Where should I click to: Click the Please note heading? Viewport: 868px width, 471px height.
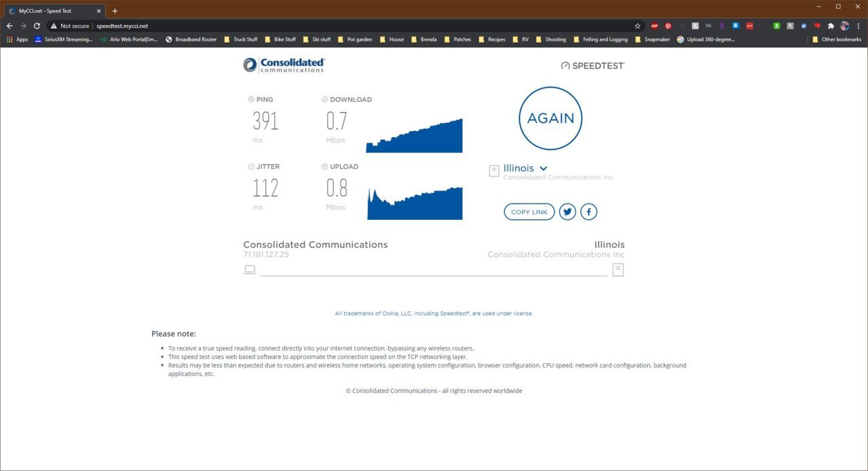(x=174, y=334)
